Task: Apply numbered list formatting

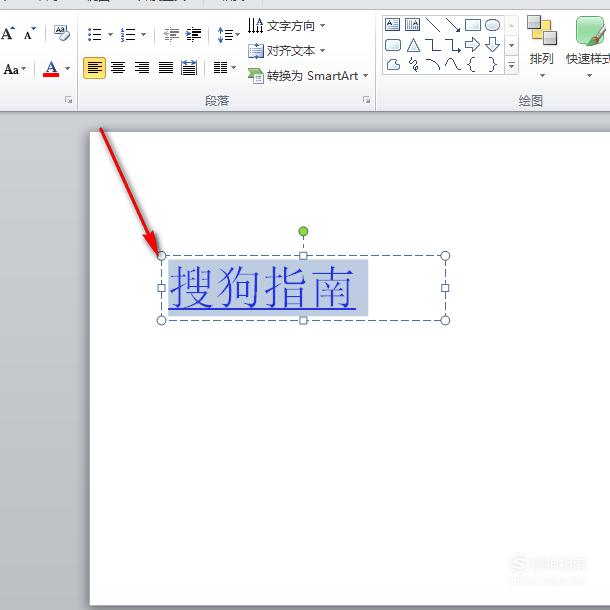Action: tap(128, 34)
